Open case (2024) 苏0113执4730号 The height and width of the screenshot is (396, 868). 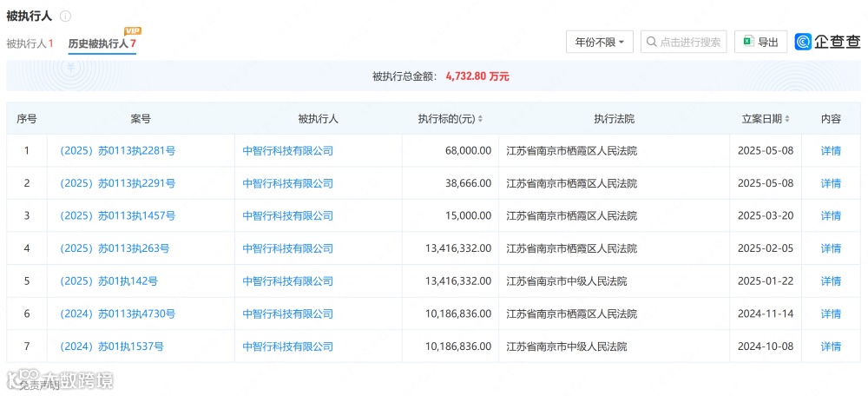coord(117,314)
